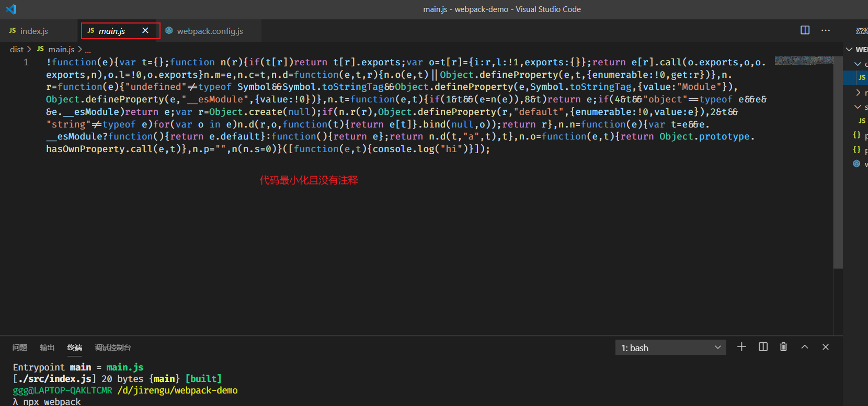Switch to the 输出 (Output) panel tab
868x406 pixels.
(x=47, y=347)
